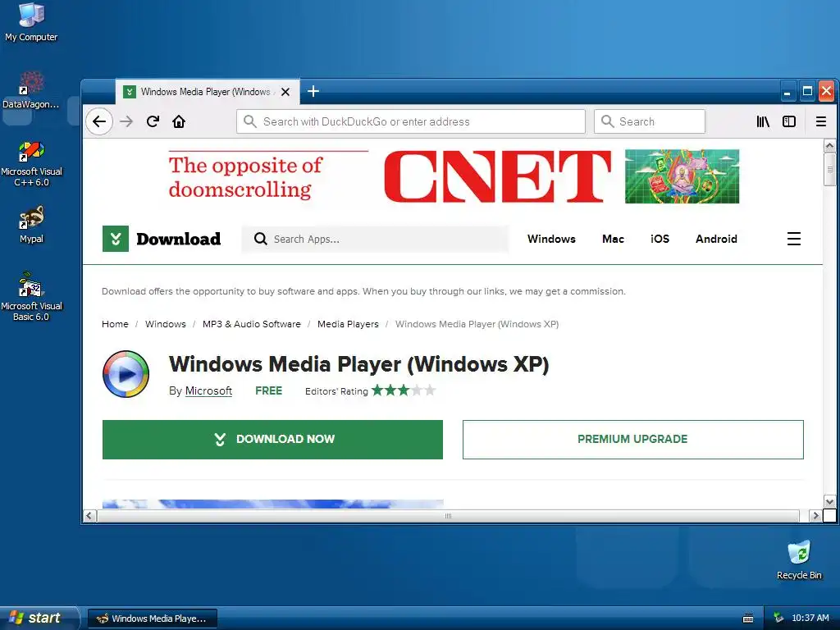
Task: Close the Windows Media Player tab
Action: [x=285, y=92]
